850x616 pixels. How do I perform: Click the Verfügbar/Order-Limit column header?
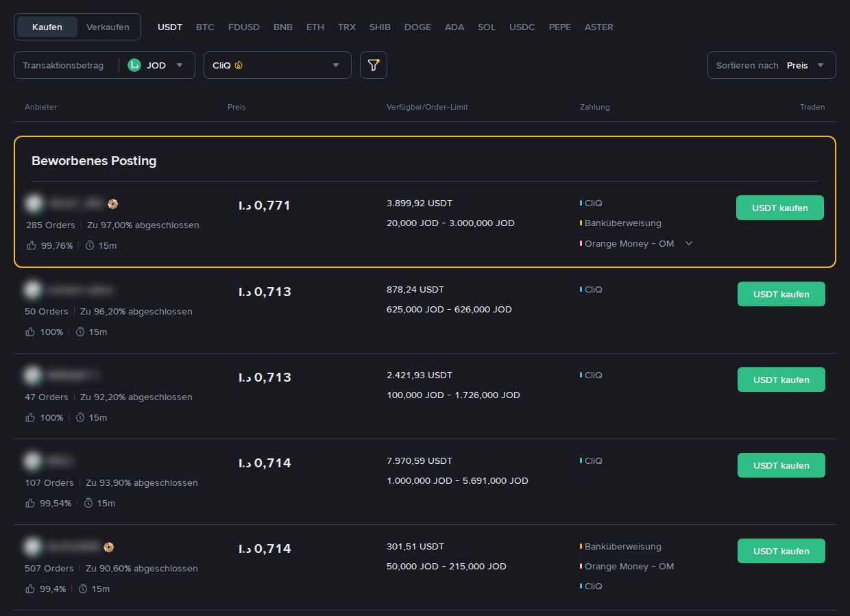427,107
